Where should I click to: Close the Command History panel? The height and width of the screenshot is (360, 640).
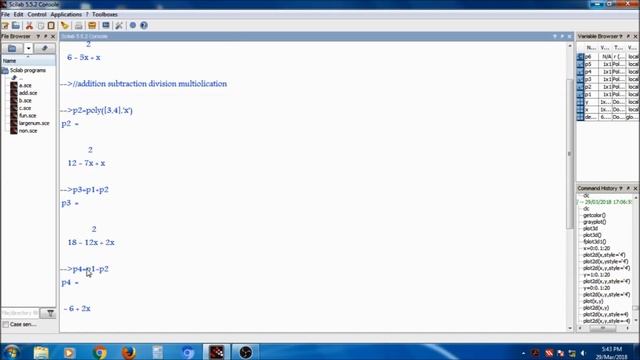tap(635, 188)
